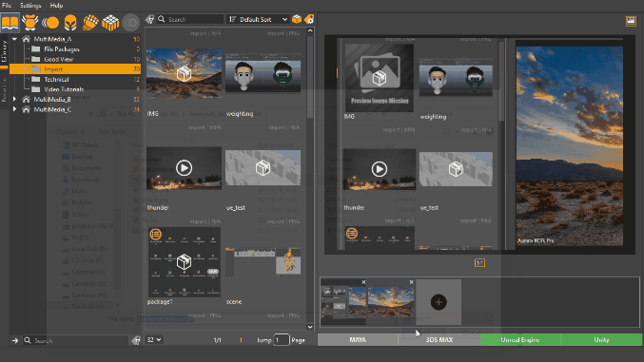Expand the MultiMedia_C tree node
The height and width of the screenshot is (362, 644).
click(x=15, y=109)
